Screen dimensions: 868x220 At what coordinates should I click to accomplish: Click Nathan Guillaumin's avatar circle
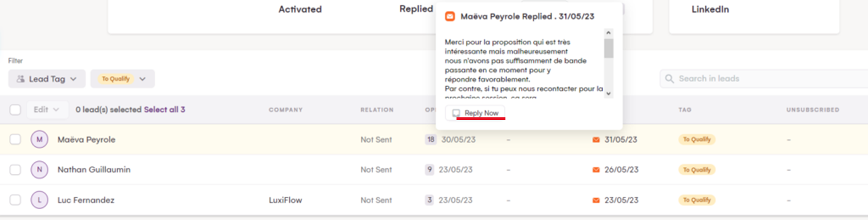pos(39,169)
